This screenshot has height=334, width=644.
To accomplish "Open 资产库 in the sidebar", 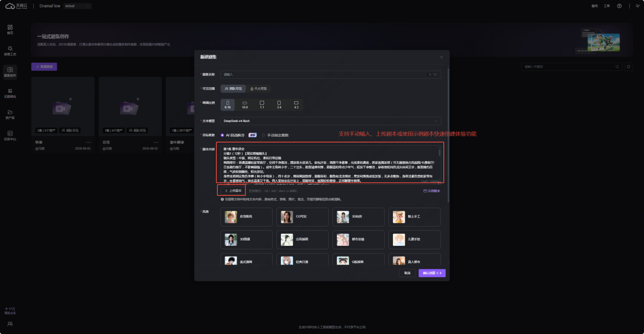I will click(x=10, y=114).
